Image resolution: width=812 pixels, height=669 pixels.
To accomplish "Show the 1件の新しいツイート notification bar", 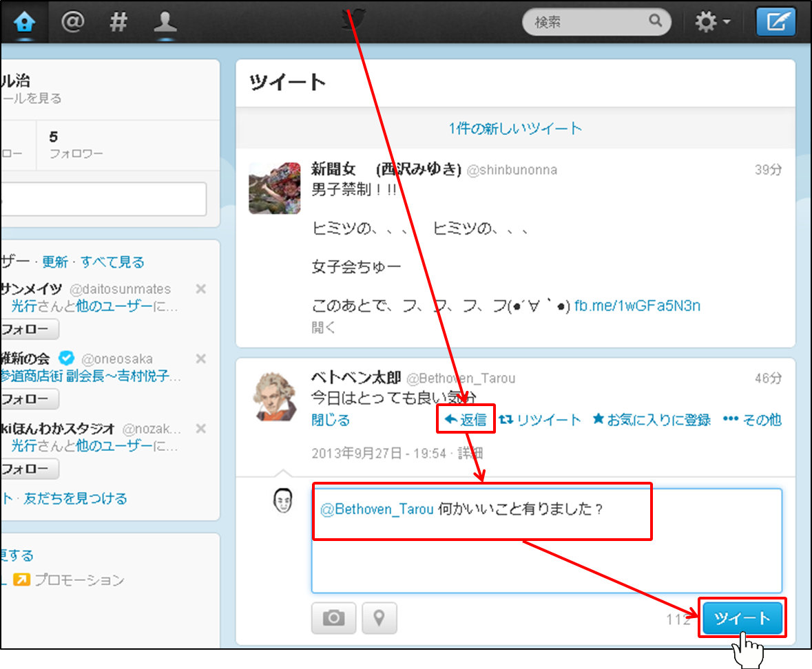I will pos(515,129).
